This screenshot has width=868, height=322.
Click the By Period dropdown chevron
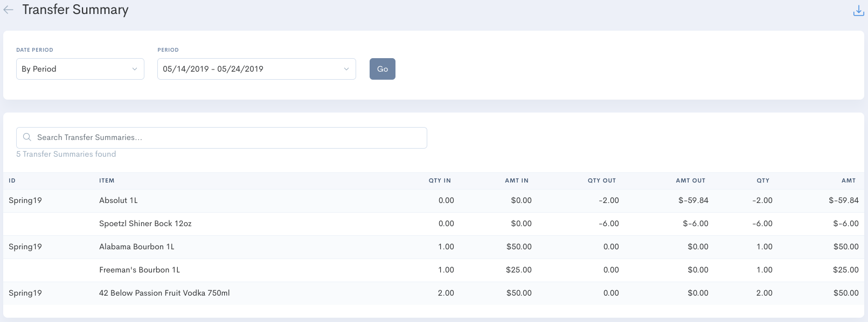(134, 69)
